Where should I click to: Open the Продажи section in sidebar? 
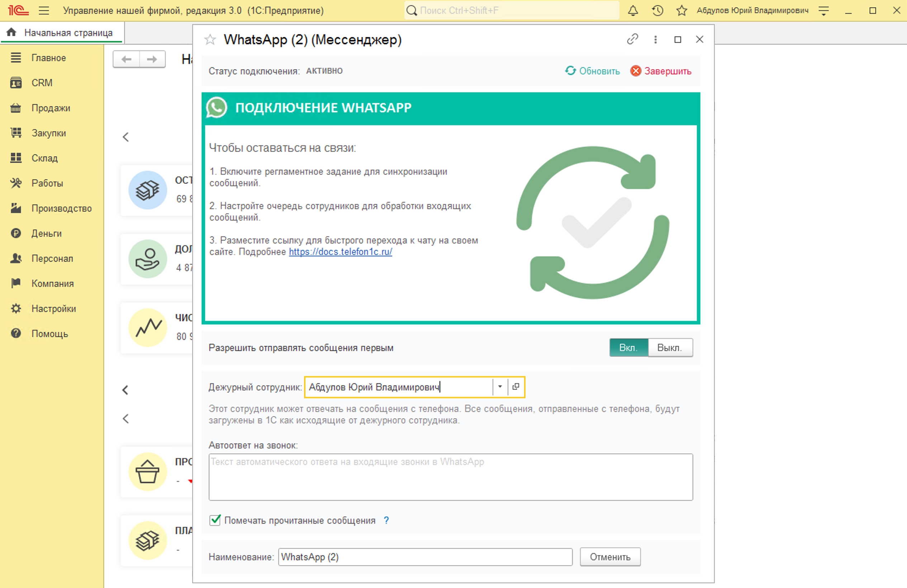coord(51,108)
